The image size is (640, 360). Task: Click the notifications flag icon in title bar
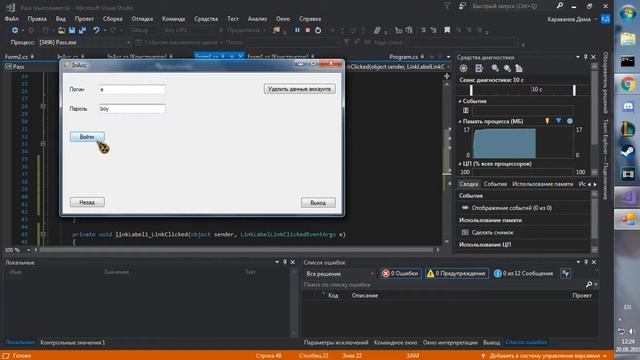click(447, 6)
